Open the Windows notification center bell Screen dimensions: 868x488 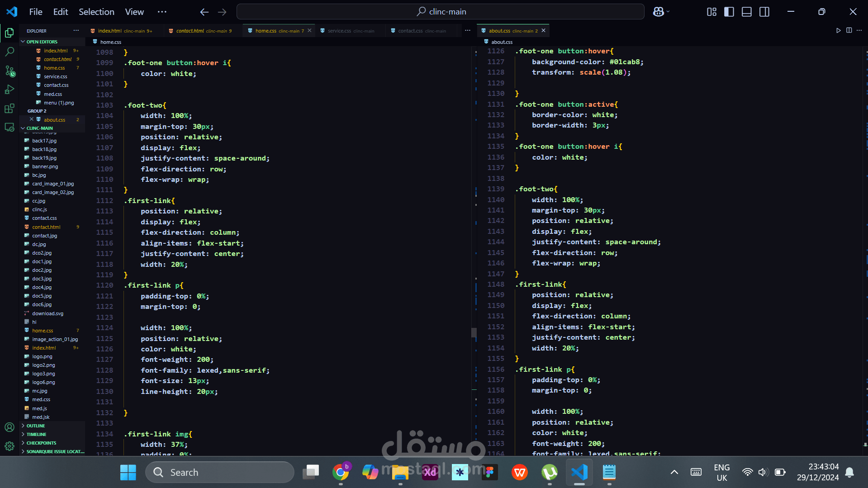849,472
